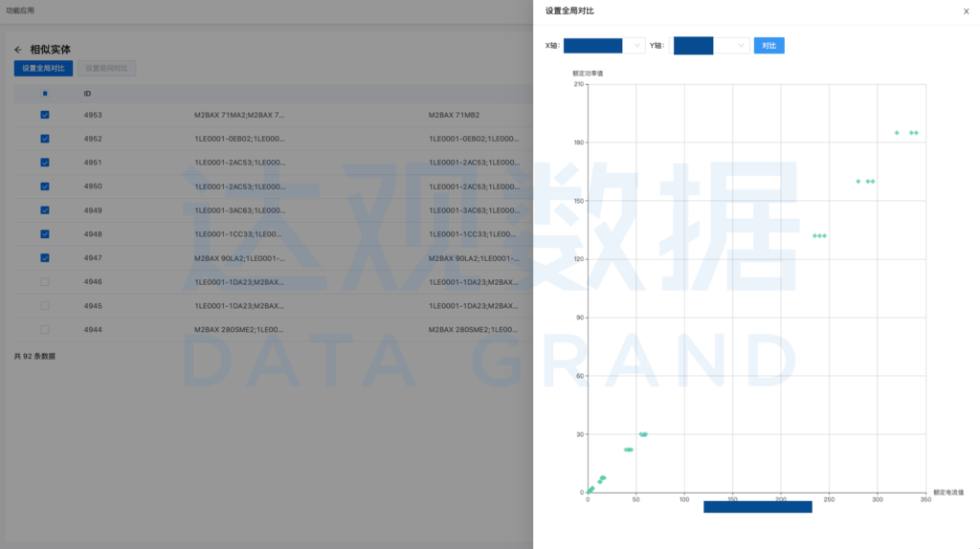
Task: Click the back arrow beside 相似实体
Action: tap(18, 50)
